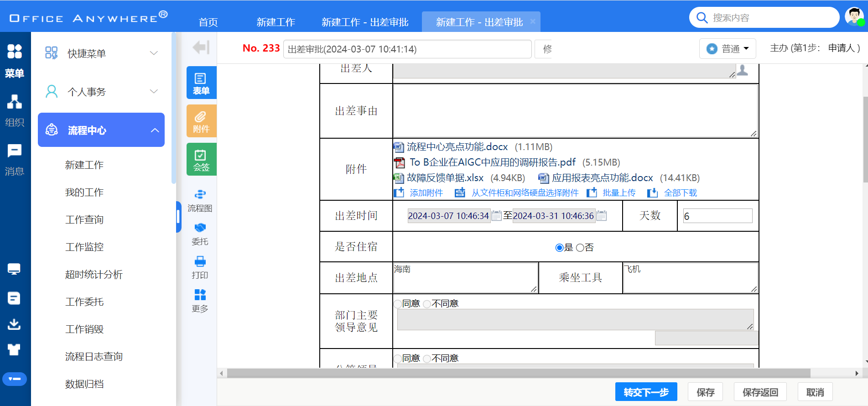Click the horizontal scrollbar under the form
The width and height of the screenshot is (868, 406).
(519, 373)
